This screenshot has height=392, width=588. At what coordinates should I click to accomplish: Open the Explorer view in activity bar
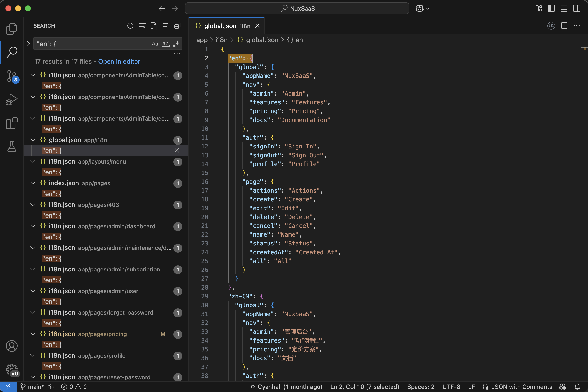pyautogui.click(x=12, y=29)
